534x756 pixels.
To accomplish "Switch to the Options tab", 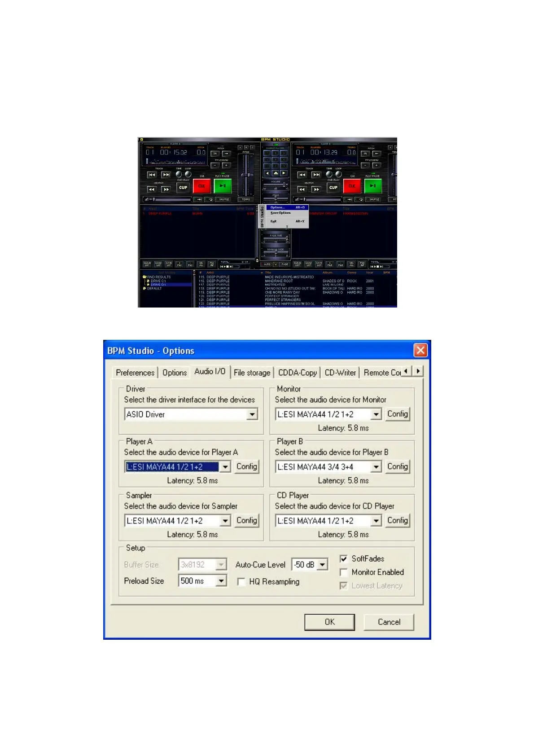I will [175, 373].
